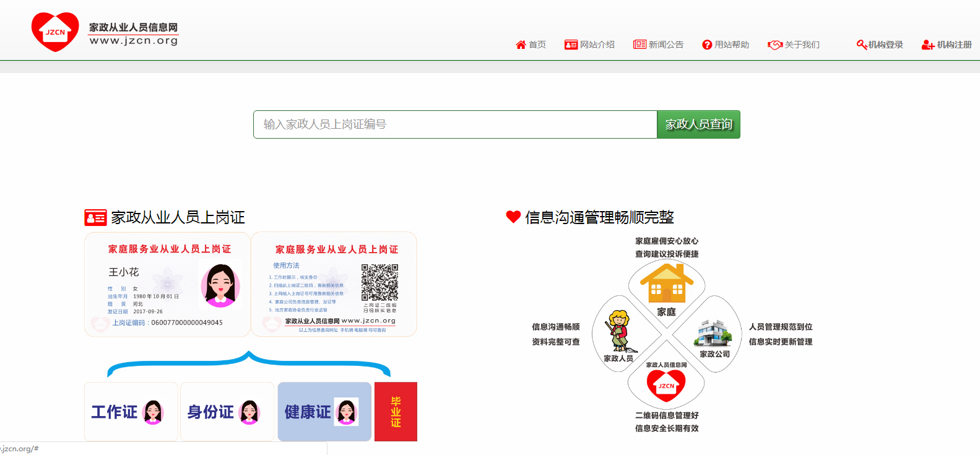Click the text 人员管理规范到位
The height and width of the screenshot is (455, 980).
(781, 327)
